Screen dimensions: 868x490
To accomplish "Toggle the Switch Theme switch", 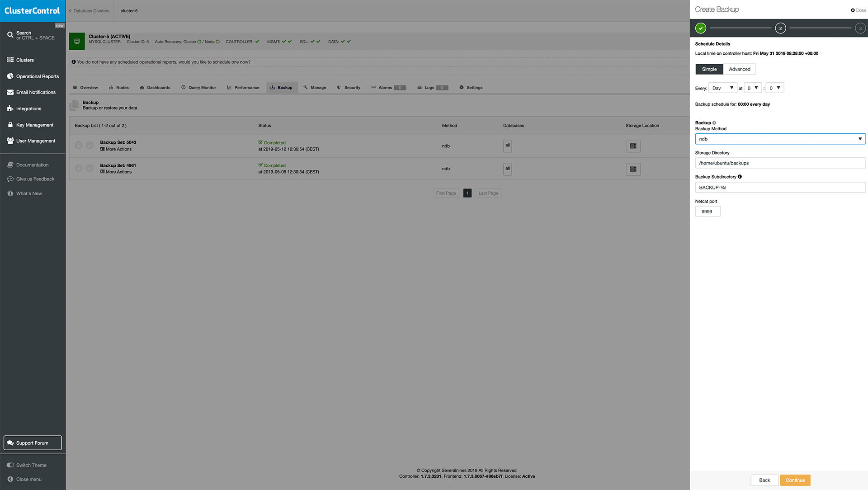I will (10, 465).
